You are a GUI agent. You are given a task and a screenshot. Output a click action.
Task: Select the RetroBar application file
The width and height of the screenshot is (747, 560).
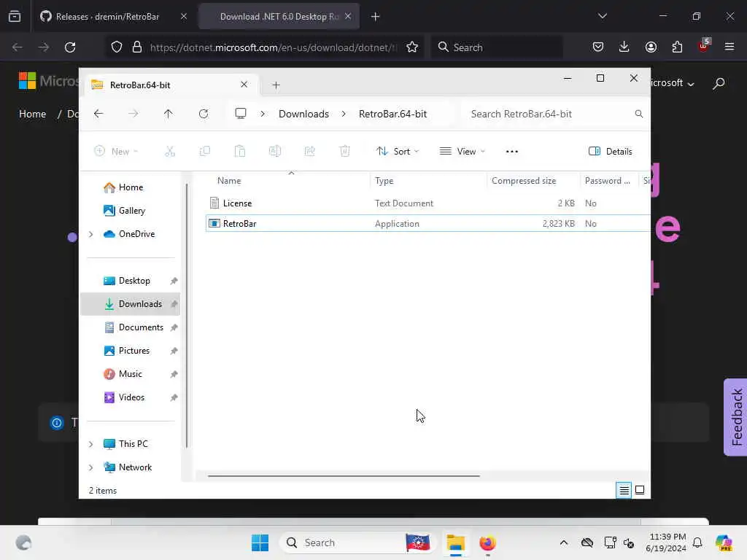[x=427, y=223]
